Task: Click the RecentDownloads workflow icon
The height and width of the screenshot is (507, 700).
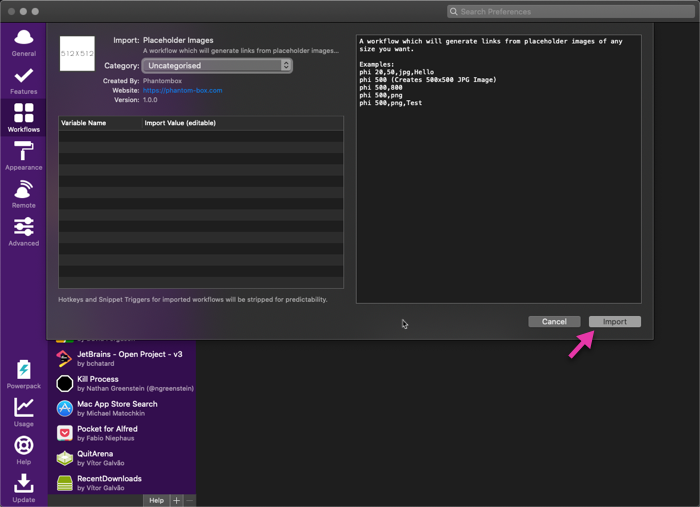Action: (65, 483)
